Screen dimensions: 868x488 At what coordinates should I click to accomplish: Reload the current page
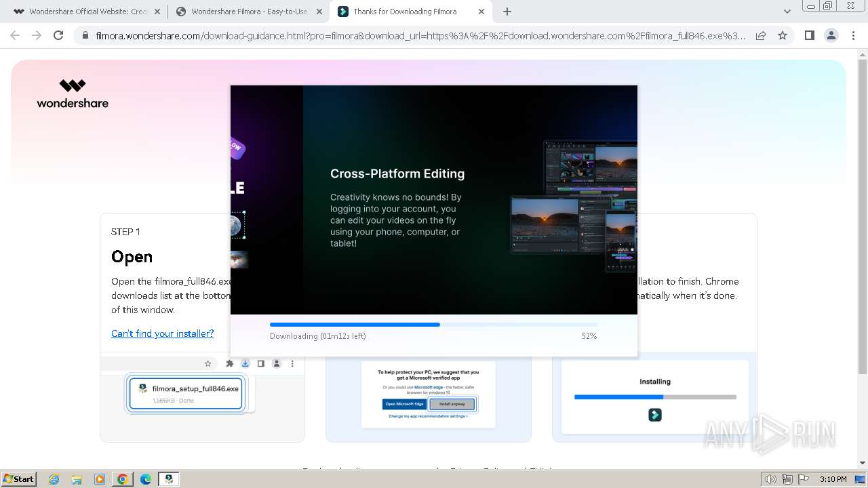pyautogui.click(x=58, y=35)
